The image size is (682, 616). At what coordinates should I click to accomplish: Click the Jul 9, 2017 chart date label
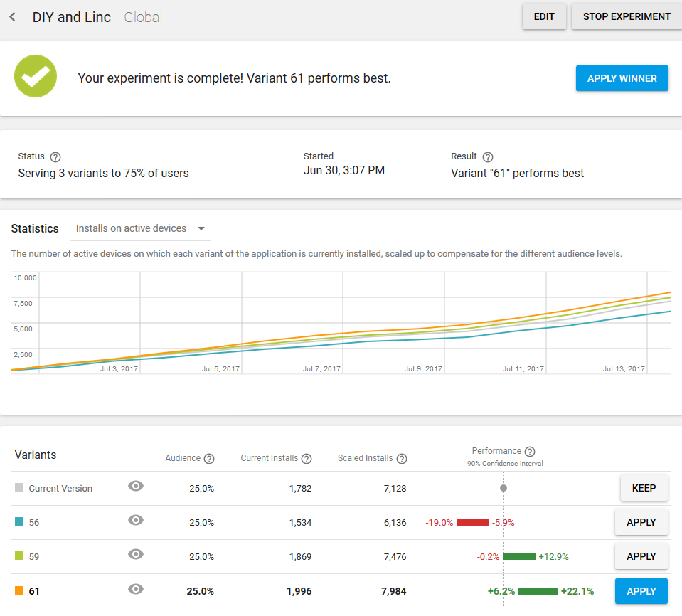(x=423, y=368)
